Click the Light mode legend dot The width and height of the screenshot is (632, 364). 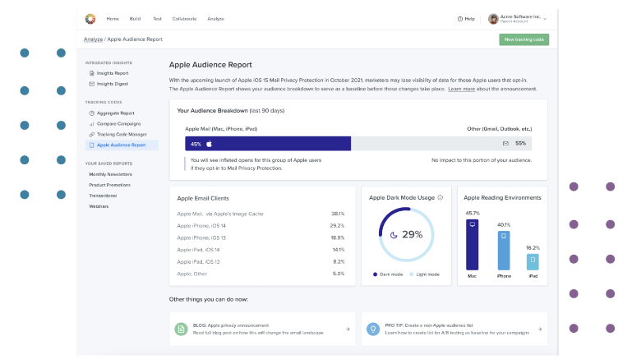[412, 274]
